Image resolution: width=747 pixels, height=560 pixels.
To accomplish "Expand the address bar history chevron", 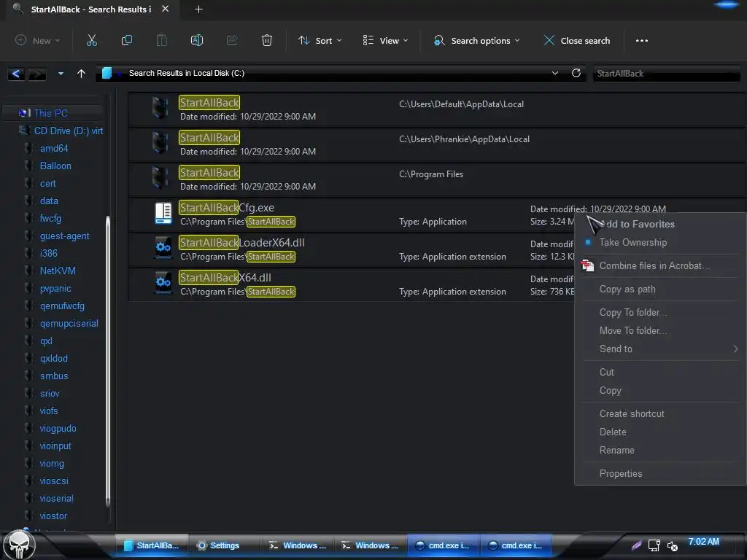I will pyautogui.click(x=555, y=73).
